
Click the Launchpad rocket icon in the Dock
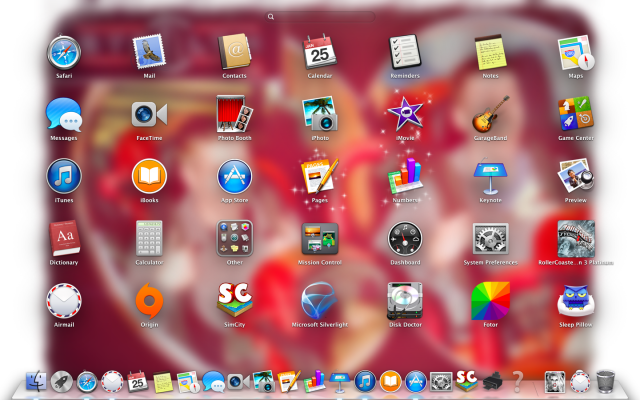(x=62, y=382)
